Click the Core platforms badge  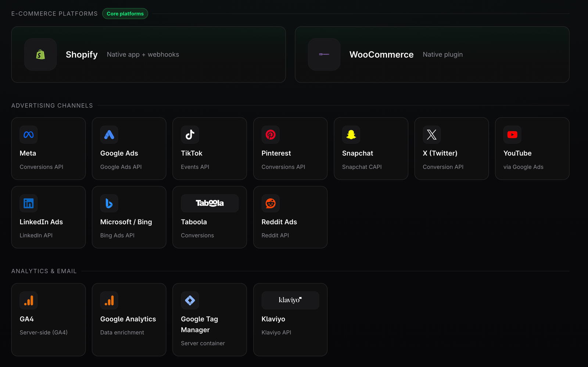125,14
